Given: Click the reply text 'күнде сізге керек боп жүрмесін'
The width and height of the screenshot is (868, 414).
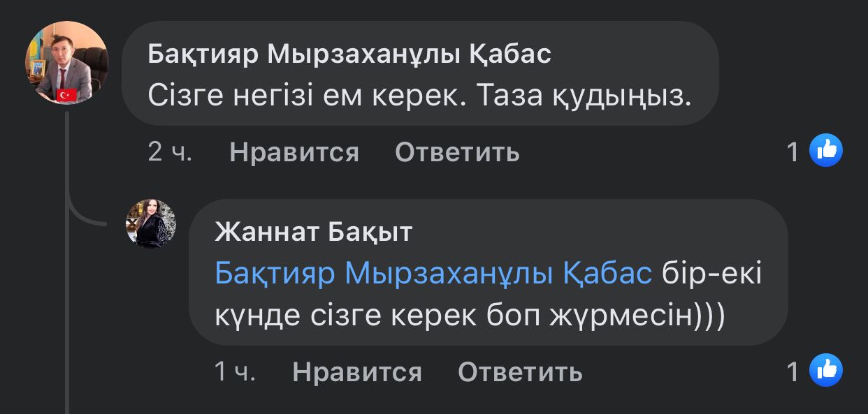Looking at the screenshot, I should pyautogui.click(x=470, y=316).
